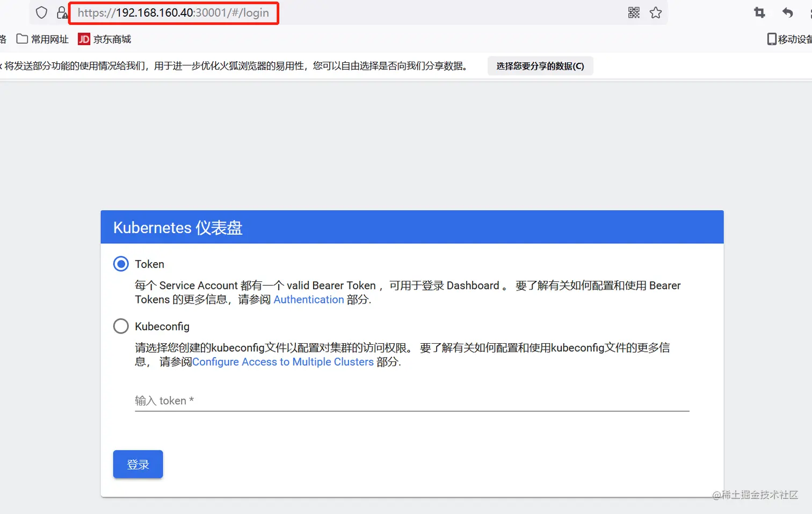812x514 pixels.
Task: Open the 京东商城 bookmark
Action: pos(105,39)
